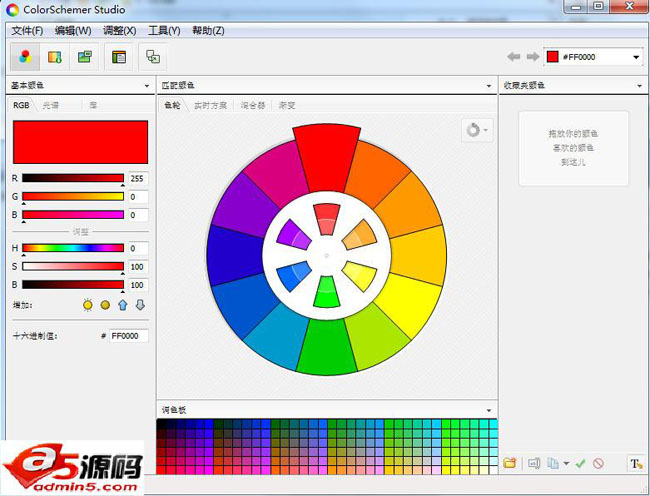Click the R red channel slider

(x=73, y=178)
